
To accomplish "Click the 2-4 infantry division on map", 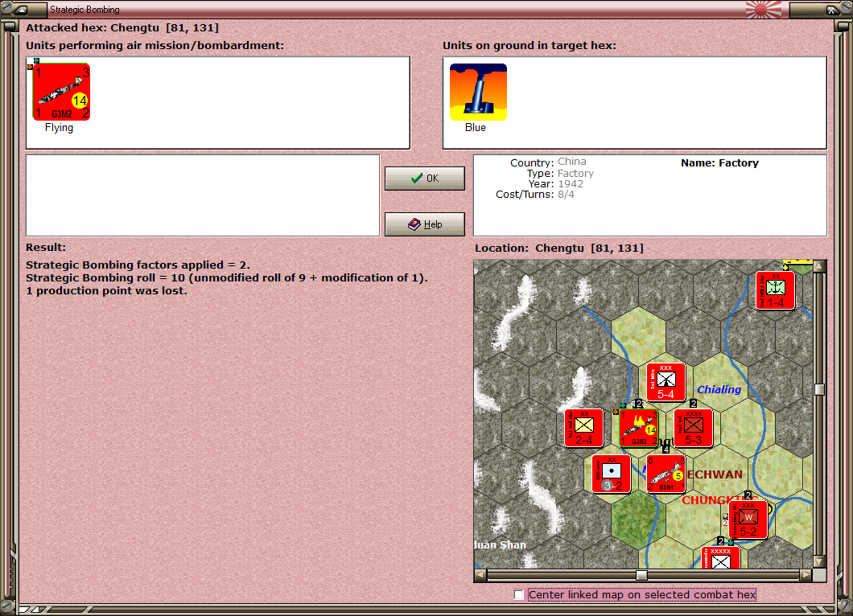I will [x=583, y=428].
